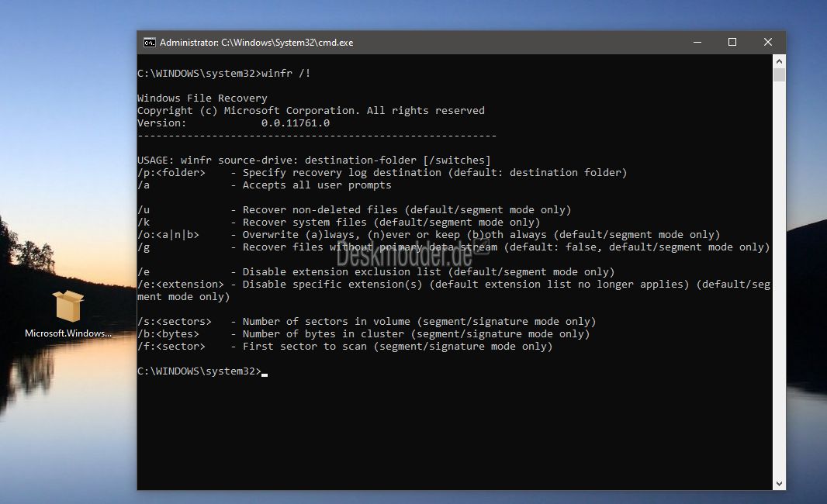Click the vertical scrollbar thumb
The width and height of the screenshot is (827, 504).
(x=779, y=75)
